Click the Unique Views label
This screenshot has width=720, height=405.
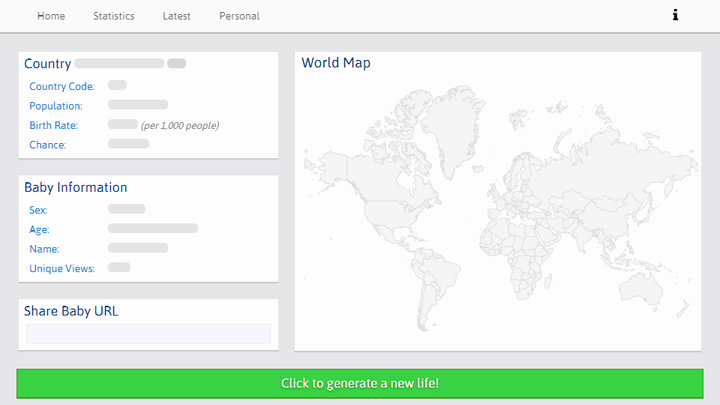tap(62, 269)
